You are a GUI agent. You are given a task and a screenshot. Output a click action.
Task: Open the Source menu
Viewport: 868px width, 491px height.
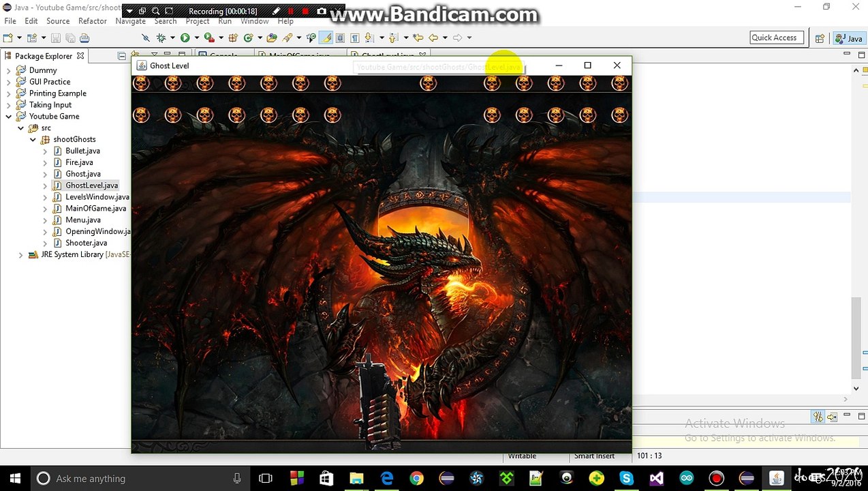[58, 21]
